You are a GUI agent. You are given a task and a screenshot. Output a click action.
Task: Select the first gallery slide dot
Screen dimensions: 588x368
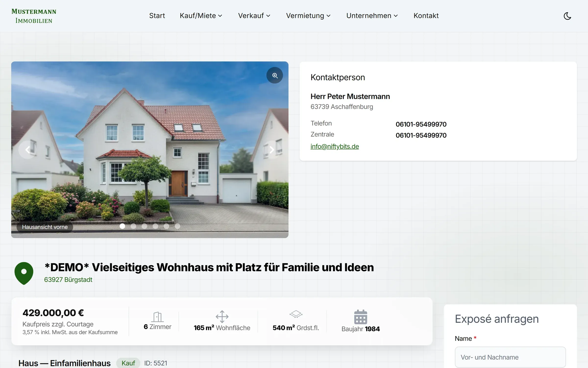point(122,226)
